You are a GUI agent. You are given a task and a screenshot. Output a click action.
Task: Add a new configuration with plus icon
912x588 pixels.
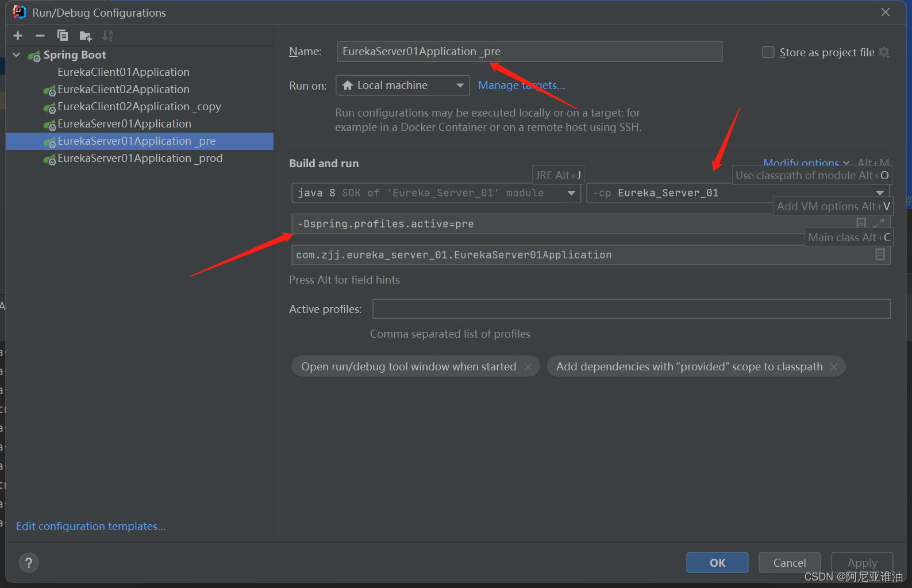(x=18, y=36)
